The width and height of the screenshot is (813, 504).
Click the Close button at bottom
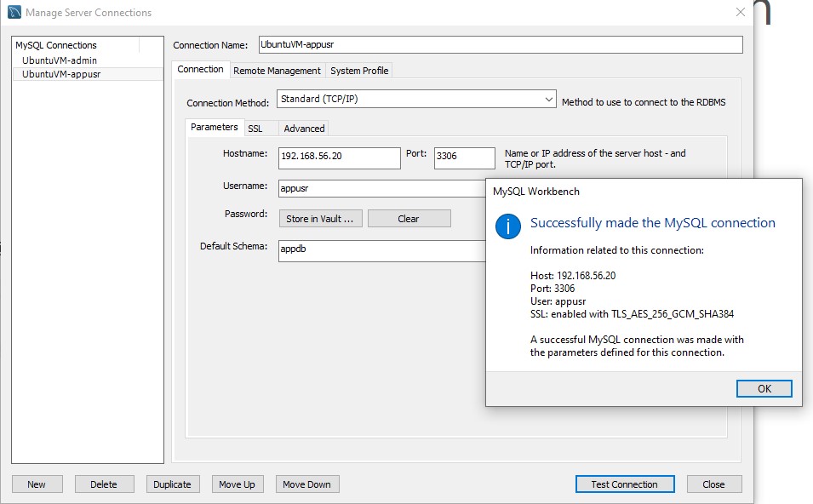tap(714, 484)
